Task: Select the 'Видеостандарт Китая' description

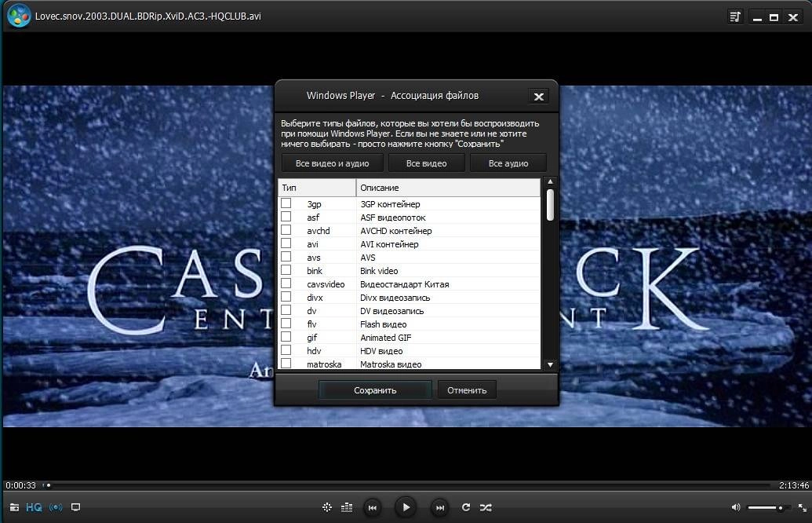Action: (x=405, y=284)
